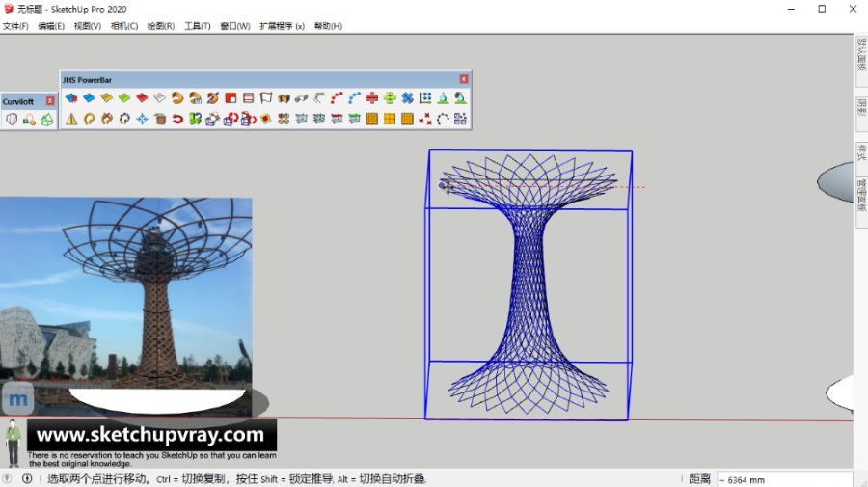
Task: Click the 距离 measurement input box
Action: point(784,480)
